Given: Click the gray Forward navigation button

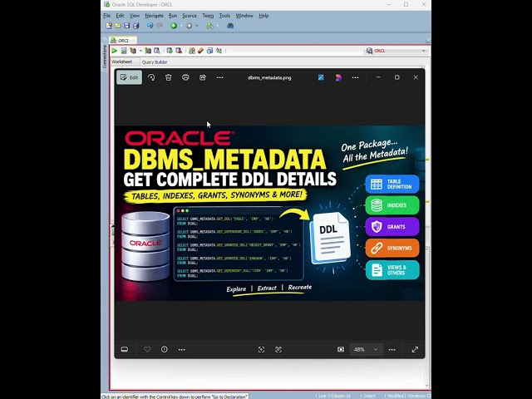Looking at the screenshot, I should 190,26.
